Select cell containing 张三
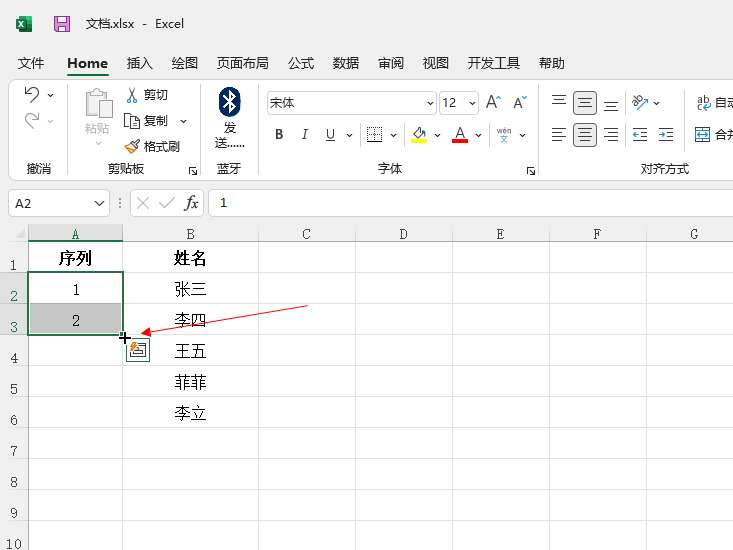The image size is (733, 550). click(x=190, y=288)
